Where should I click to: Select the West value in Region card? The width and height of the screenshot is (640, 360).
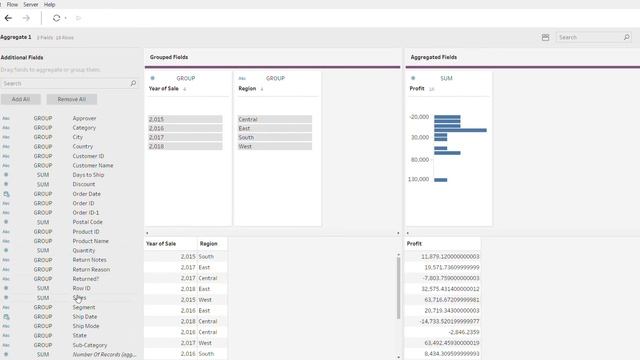pos(275,146)
